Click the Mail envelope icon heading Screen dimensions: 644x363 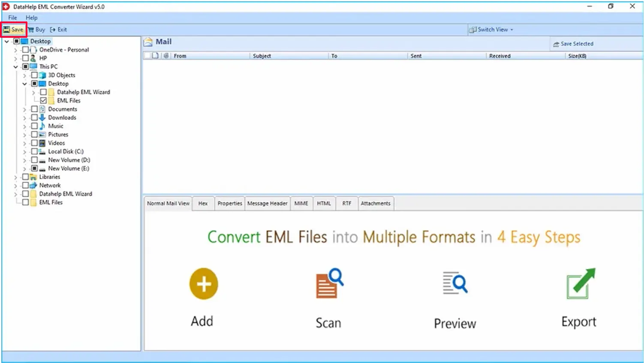pyautogui.click(x=148, y=42)
